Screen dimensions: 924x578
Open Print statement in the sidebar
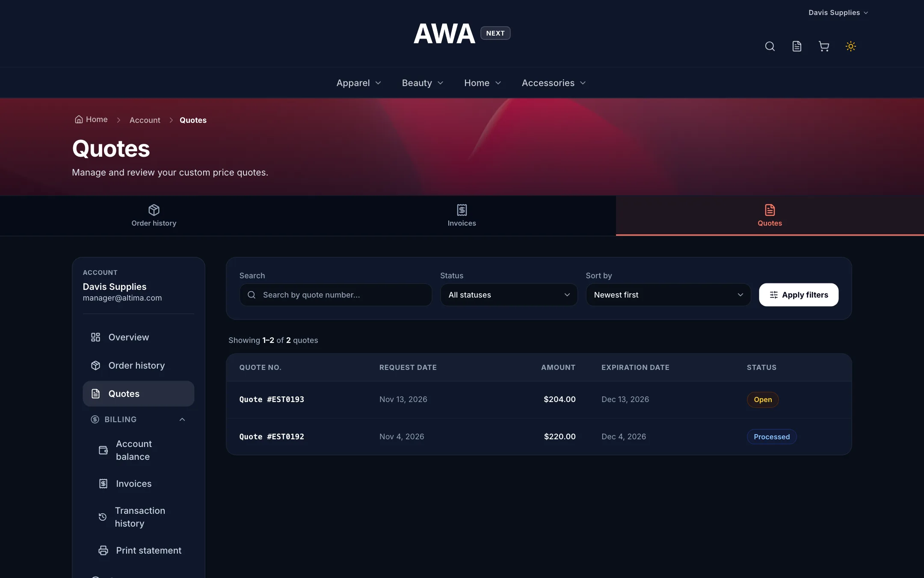(142, 551)
